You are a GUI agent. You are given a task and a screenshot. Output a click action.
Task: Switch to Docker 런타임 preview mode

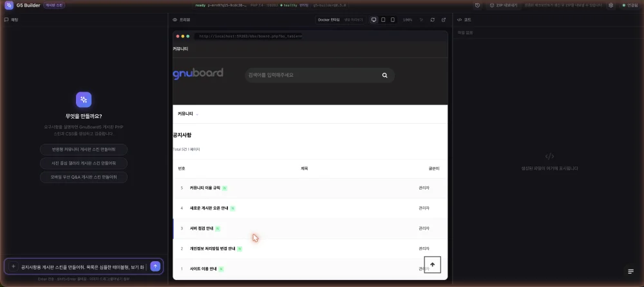(x=328, y=20)
